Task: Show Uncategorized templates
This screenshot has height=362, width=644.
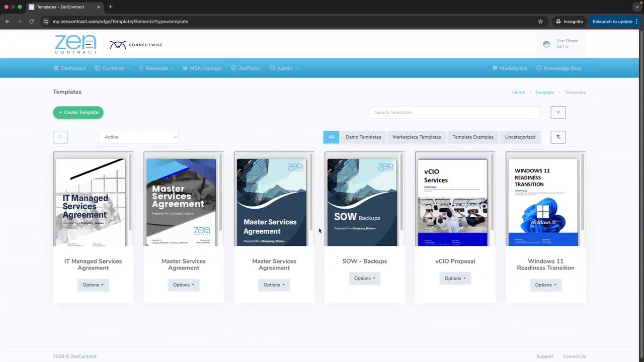Action: (x=520, y=137)
